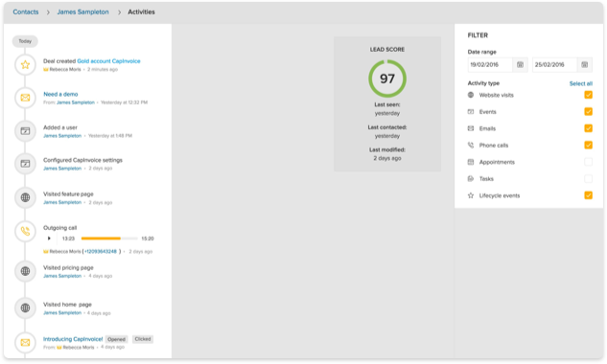The width and height of the screenshot is (607, 364).
Task: Click the Today timeline marker
Action: point(25,41)
